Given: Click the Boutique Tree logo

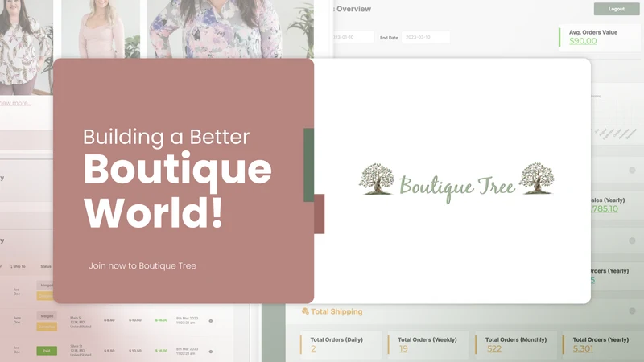Looking at the screenshot, I should point(456,183).
